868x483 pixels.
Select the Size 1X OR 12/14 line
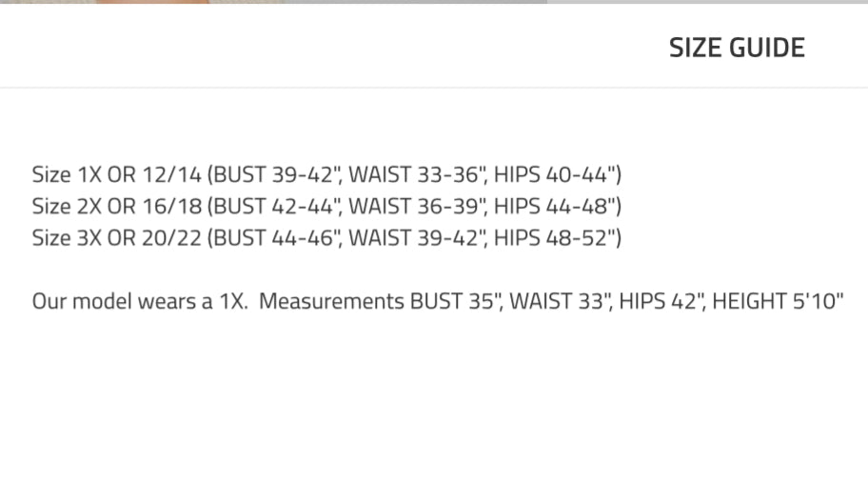click(x=326, y=174)
